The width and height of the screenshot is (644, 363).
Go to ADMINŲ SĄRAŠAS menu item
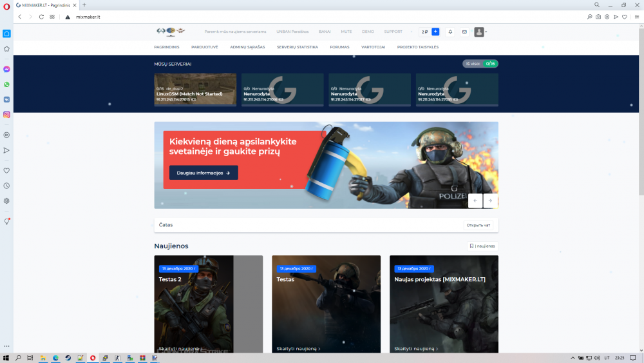click(x=247, y=47)
